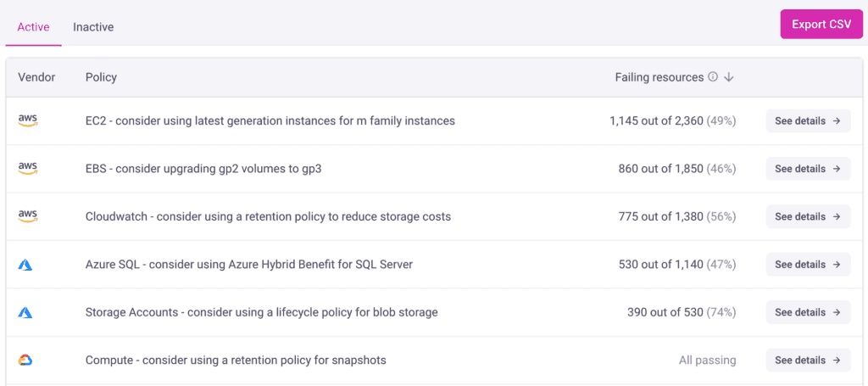This screenshot has height=386, width=868.
Task: Click the Policy column header
Action: (x=101, y=77)
